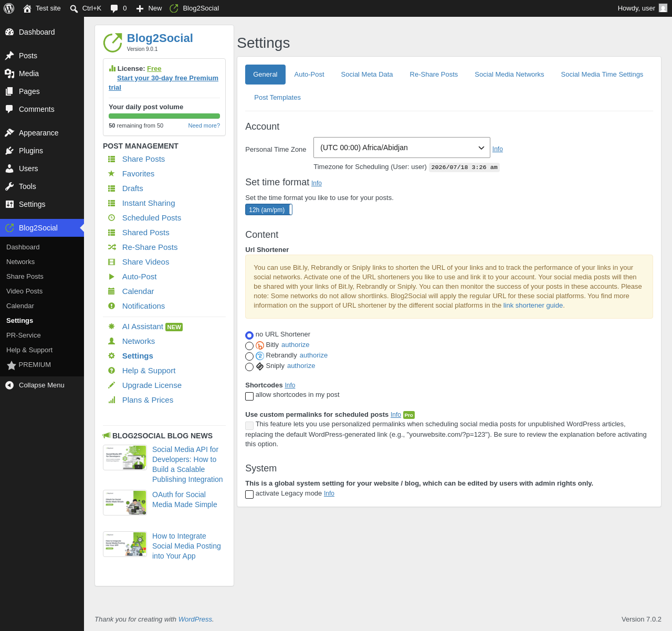Click Blog2Social icon in top admin bar
This screenshot has width=672, height=631.
(174, 8)
